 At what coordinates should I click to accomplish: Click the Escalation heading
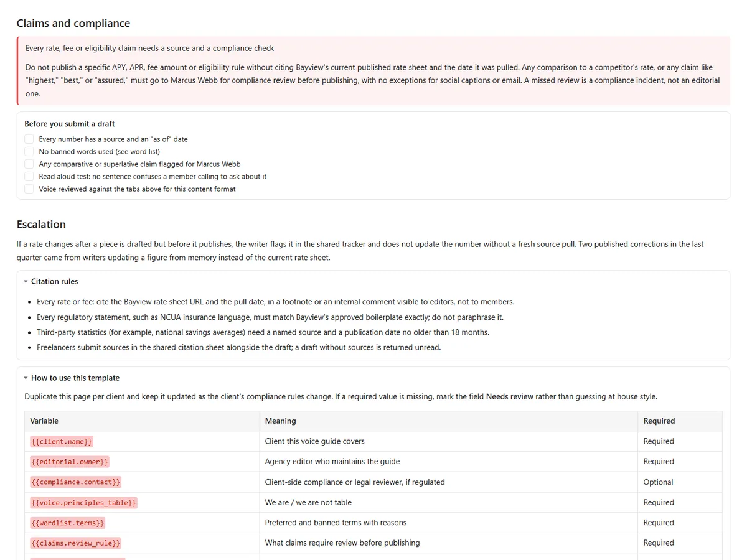41,225
